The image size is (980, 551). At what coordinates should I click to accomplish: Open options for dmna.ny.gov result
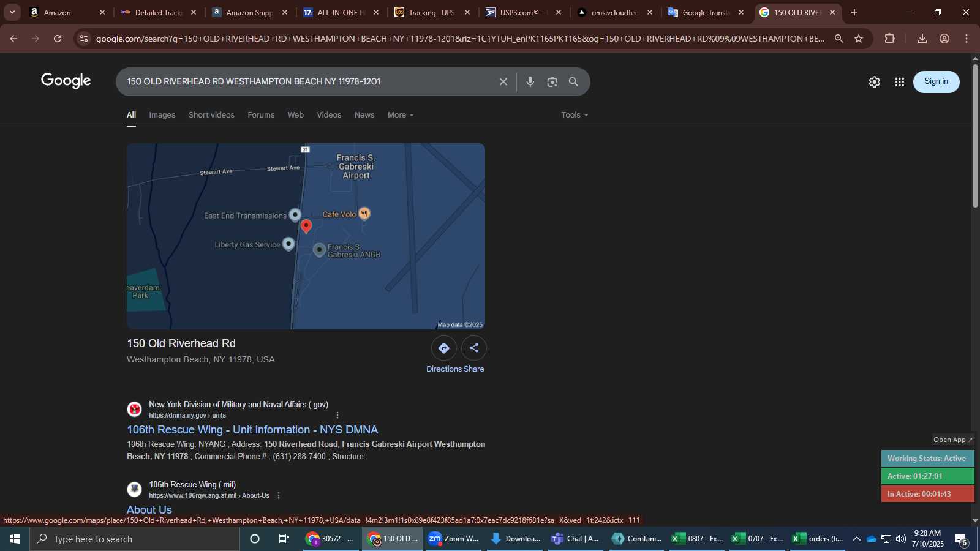[337, 415]
